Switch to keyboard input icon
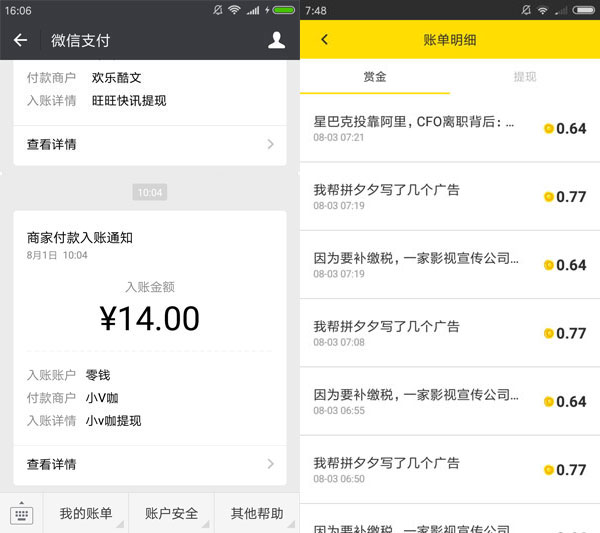 coord(21,514)
